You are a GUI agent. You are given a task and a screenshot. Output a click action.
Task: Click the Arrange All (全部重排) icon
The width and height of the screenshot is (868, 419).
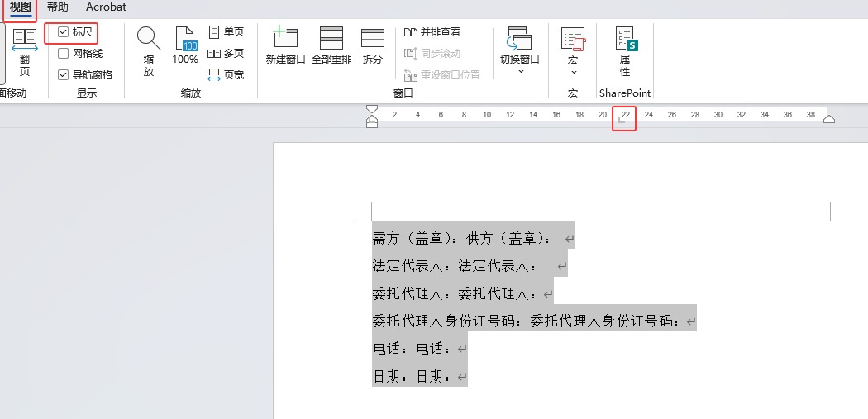(x=331, y=39)
